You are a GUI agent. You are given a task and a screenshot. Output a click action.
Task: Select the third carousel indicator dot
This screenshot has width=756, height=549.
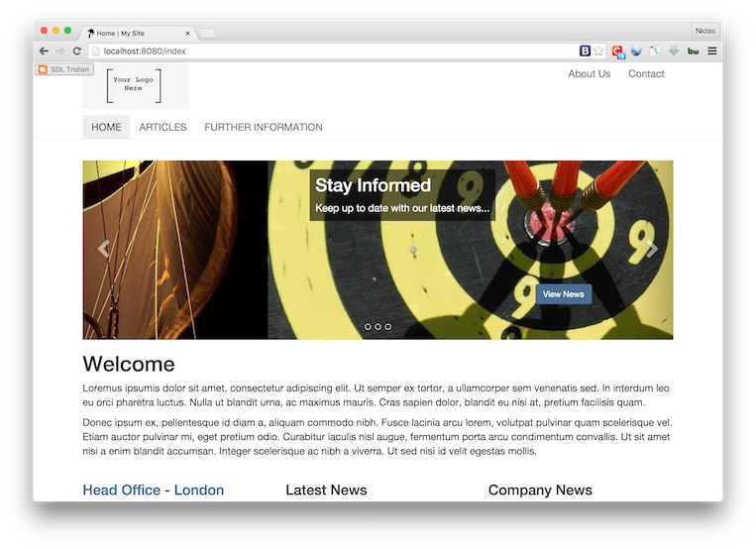387,326
